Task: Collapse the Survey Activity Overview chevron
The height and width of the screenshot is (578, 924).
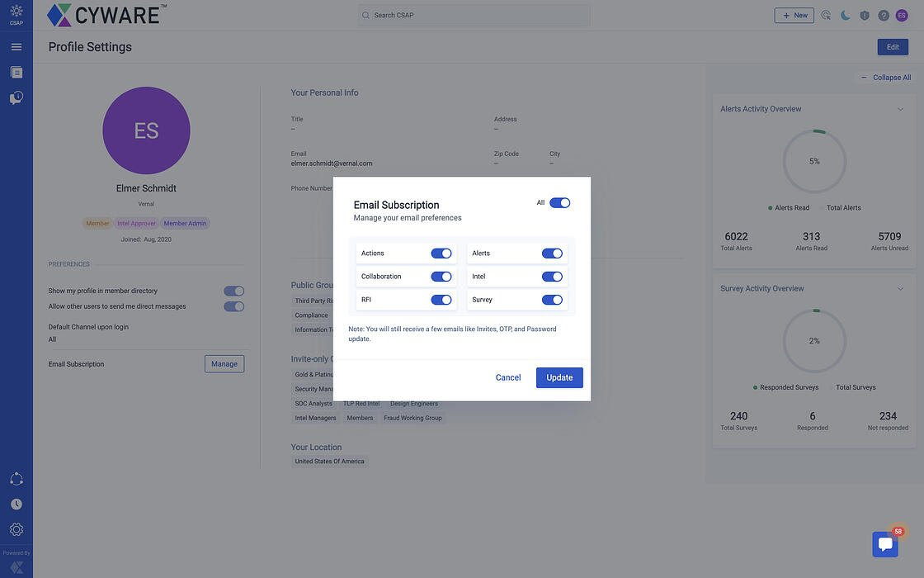Action: (900, 289)
